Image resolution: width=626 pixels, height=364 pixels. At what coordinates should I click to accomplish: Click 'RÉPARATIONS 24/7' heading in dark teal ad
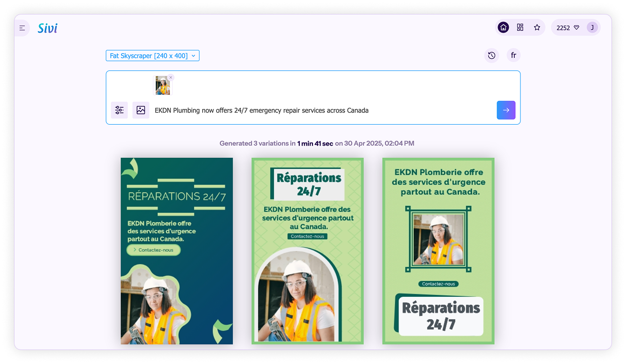[x=177, y=196]
